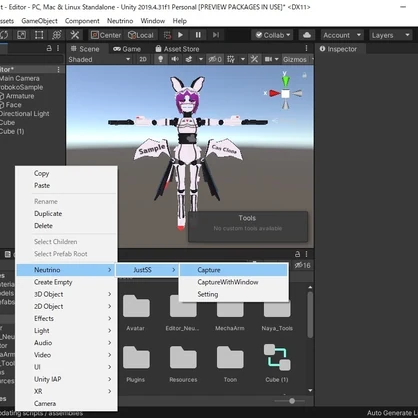Pause the game playback
The height and width of the screenshot is (418, 418).
point(198,35)
